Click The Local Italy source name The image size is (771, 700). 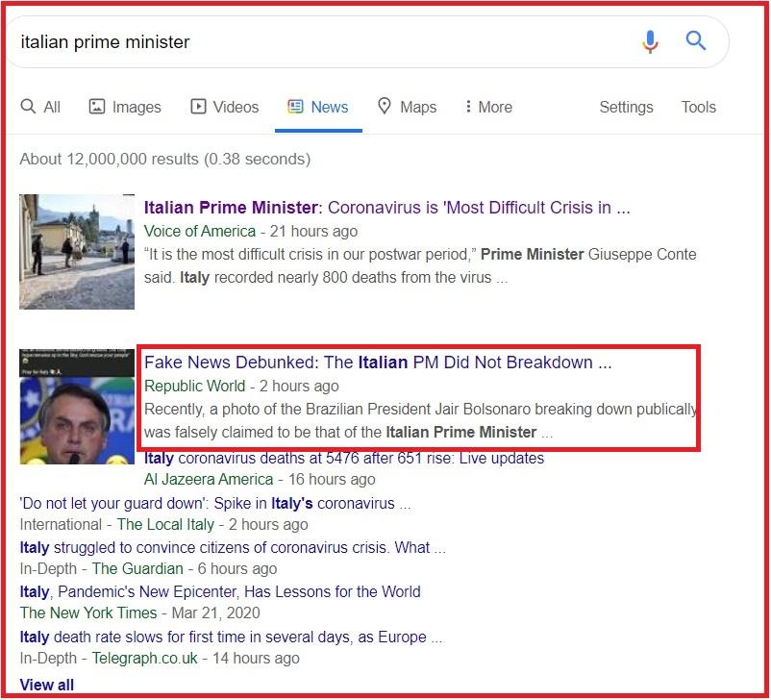point(165,524)
